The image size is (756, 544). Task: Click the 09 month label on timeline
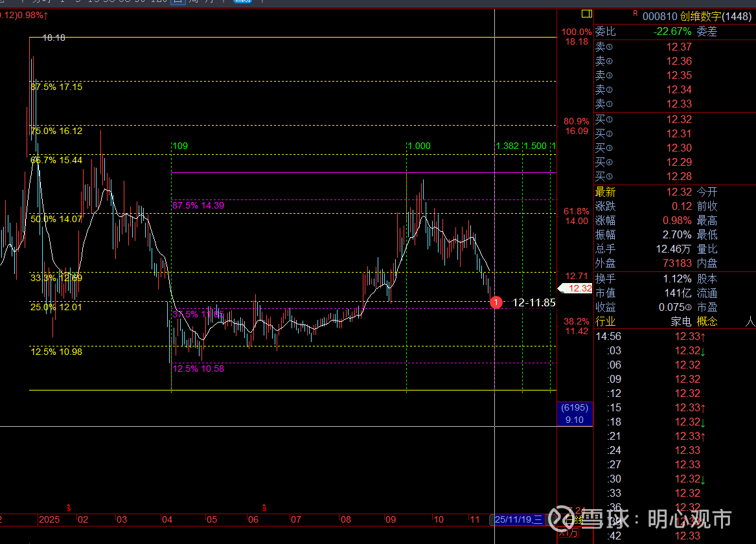pyautogui.click(x=391, y=520)
